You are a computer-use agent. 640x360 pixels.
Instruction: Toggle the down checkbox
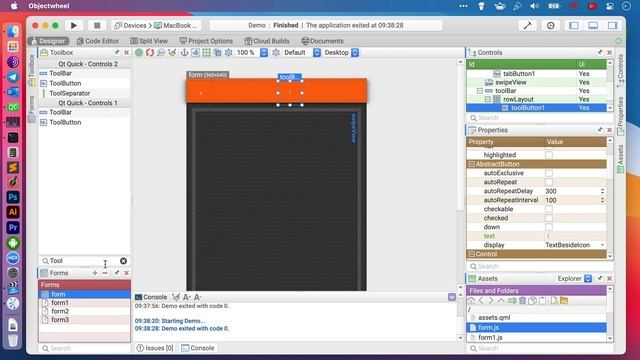coord(549,227)
